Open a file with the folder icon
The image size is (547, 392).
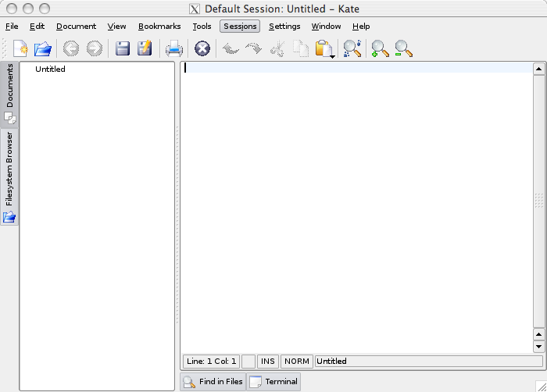click(43, 48)
